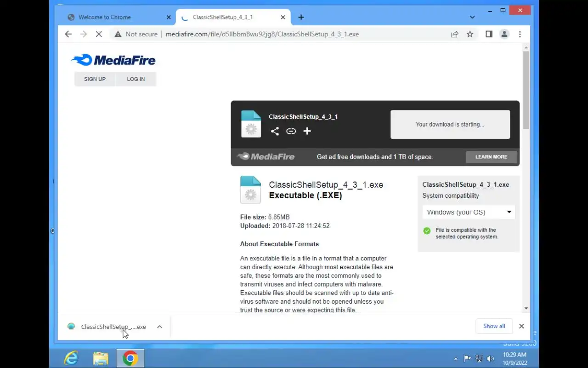Click the Action Center flag icon

[468, 359]
